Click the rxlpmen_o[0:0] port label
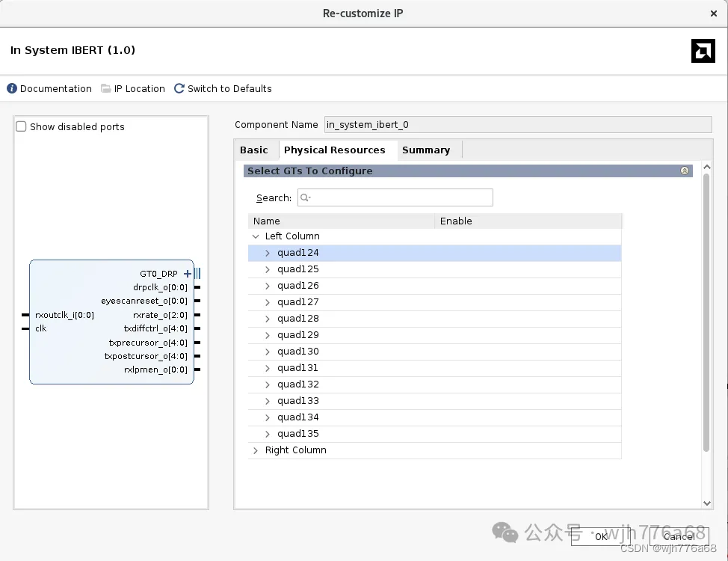728x561 pixels. point(155,370)
